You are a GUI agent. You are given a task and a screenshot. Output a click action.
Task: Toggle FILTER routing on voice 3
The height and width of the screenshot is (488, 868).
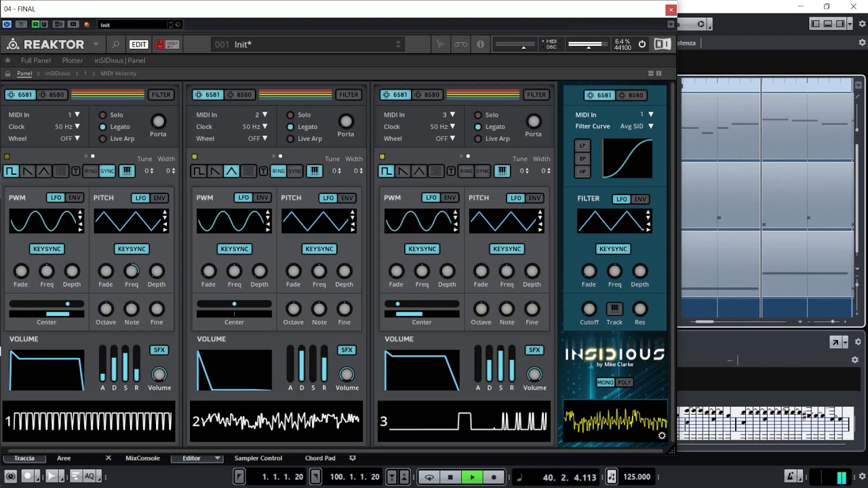[536, 95]
